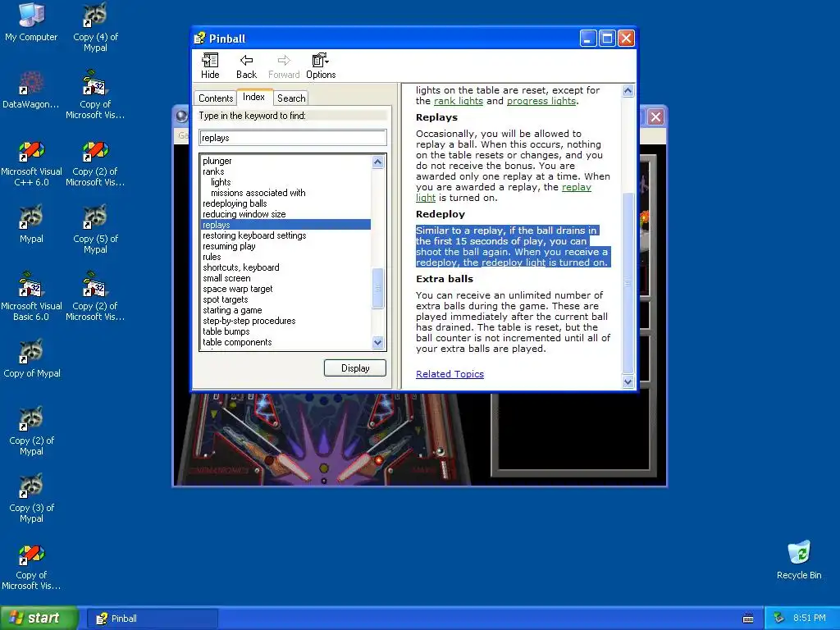
Task: Click the tray icon next to clock
Action: (779, 618)
